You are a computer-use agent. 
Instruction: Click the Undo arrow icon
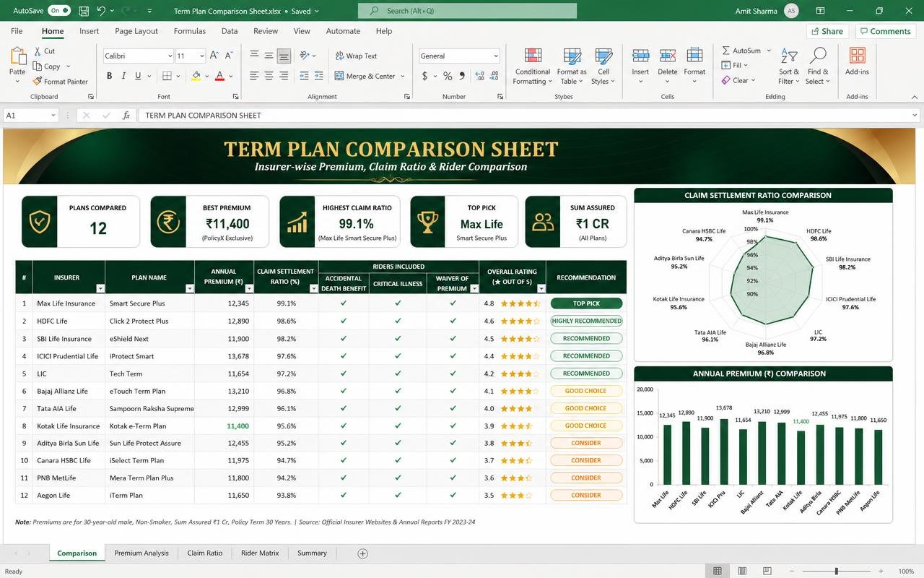(x=101, y=11)
